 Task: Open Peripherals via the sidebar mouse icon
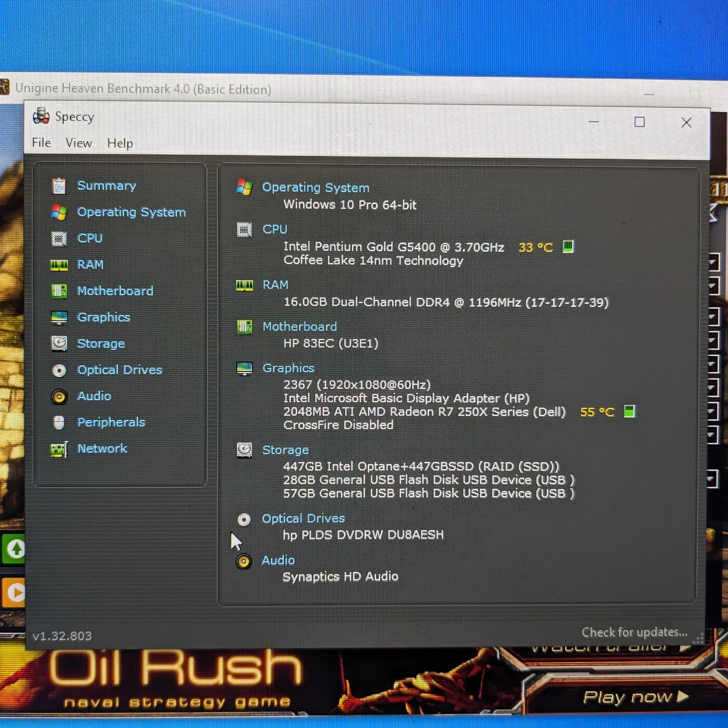(59, 423)
